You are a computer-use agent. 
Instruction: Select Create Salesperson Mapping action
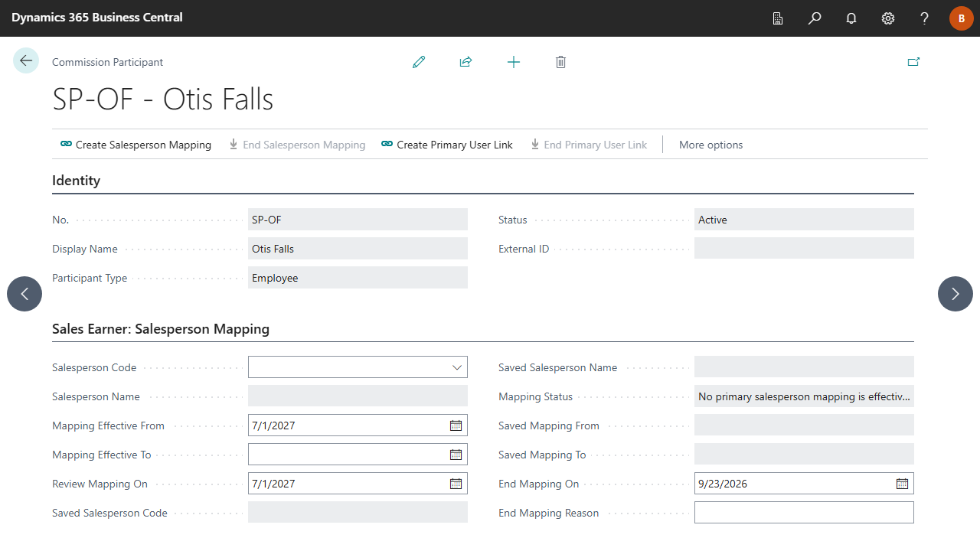tap(136, 145)
